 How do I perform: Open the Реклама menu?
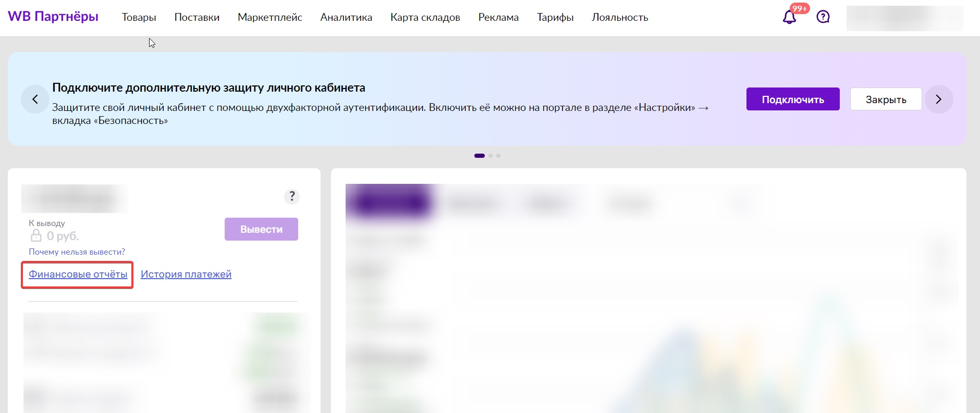498,17
